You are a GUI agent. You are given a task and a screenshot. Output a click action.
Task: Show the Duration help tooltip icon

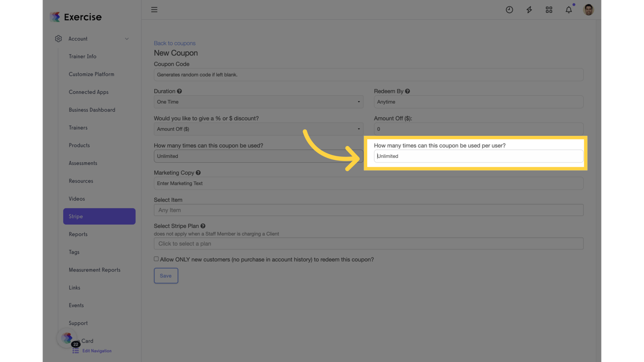[179, 91]
